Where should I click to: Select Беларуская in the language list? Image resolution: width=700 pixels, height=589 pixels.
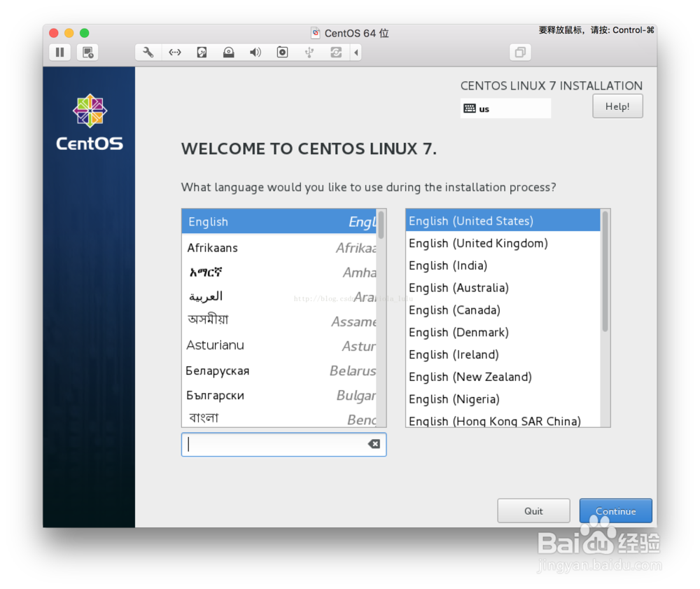coord(279,370)
